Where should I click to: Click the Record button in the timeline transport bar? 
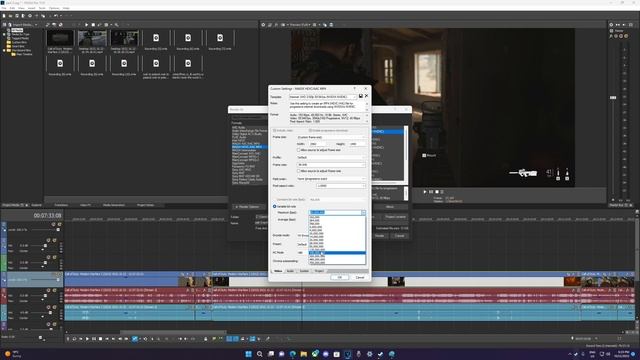coord(68,339)
